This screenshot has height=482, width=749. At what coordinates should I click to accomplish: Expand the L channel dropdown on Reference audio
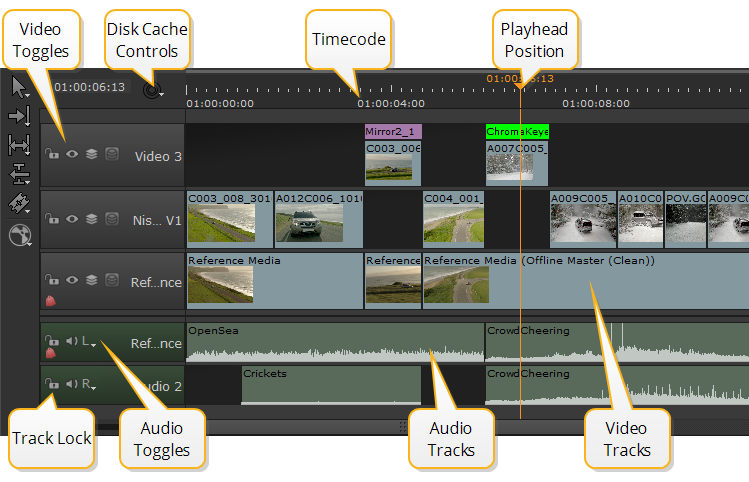88,343
